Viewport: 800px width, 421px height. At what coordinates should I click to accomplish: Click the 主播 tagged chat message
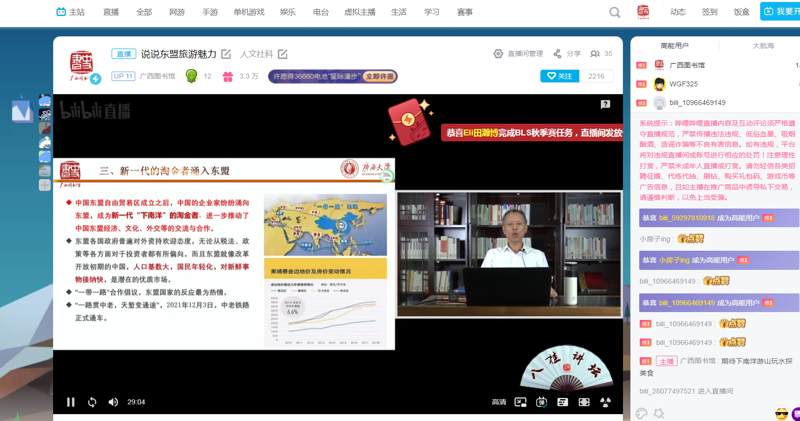click(x=716, y=366)
